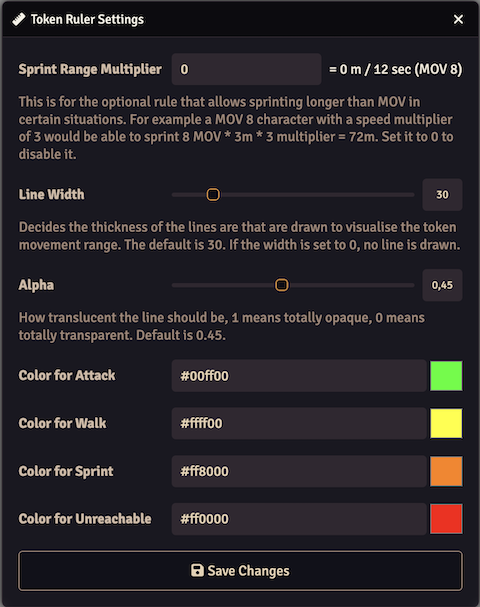Click the Color for Walk hex field

[299, 423]
